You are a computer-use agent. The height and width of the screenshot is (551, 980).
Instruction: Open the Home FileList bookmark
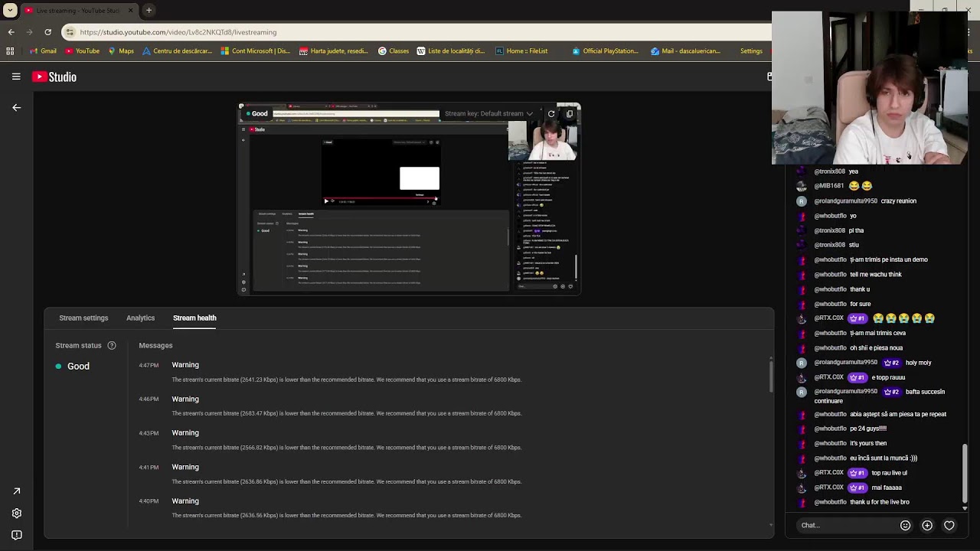(521, 51)
